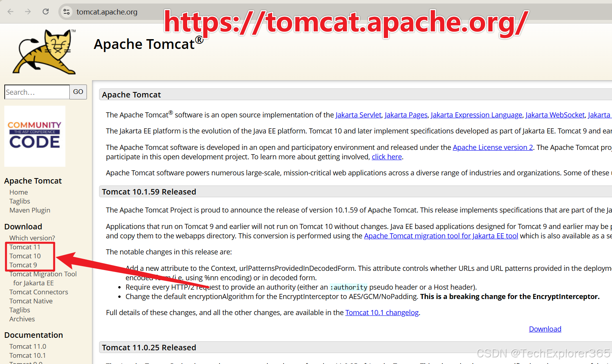Open Taglibs link under Download
The width and height of the screenshot is (612, 364).
20,310
